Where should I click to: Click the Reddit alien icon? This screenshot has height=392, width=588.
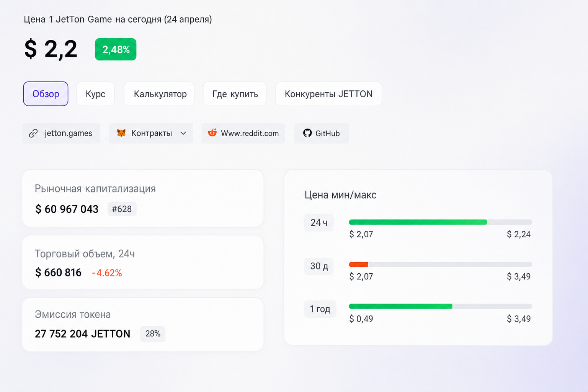pos(212,133)
